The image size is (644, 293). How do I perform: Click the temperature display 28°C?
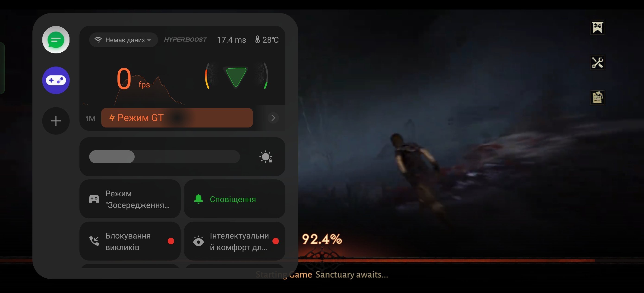click(266, 39)
